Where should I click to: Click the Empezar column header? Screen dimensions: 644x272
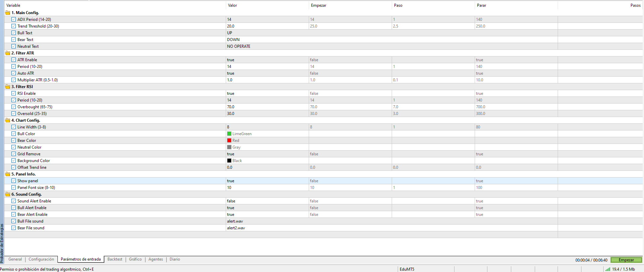click(x=350, y=5)
